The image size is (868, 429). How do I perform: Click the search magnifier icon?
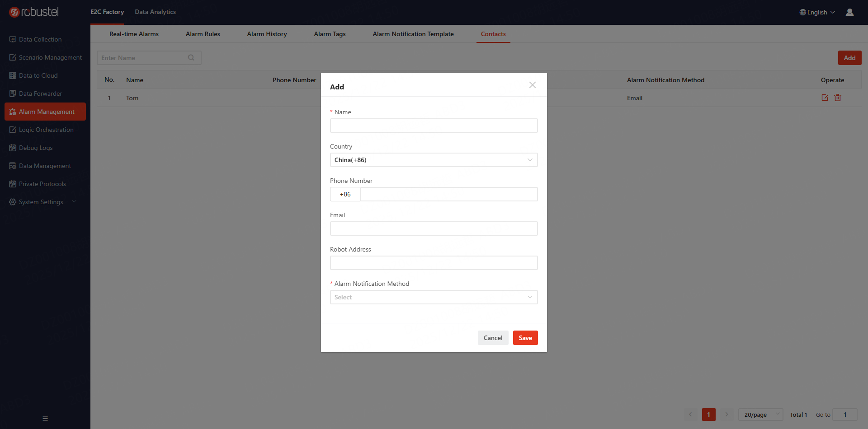191,58
